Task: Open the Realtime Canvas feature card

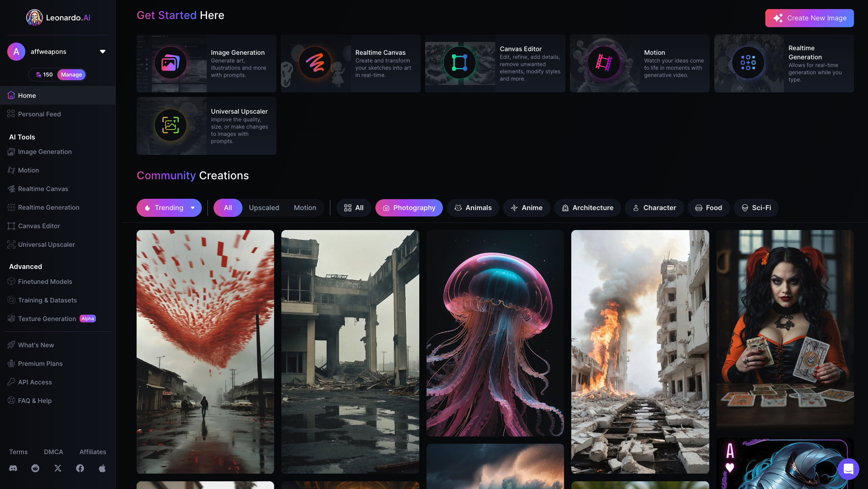Action: coord(351,63)
